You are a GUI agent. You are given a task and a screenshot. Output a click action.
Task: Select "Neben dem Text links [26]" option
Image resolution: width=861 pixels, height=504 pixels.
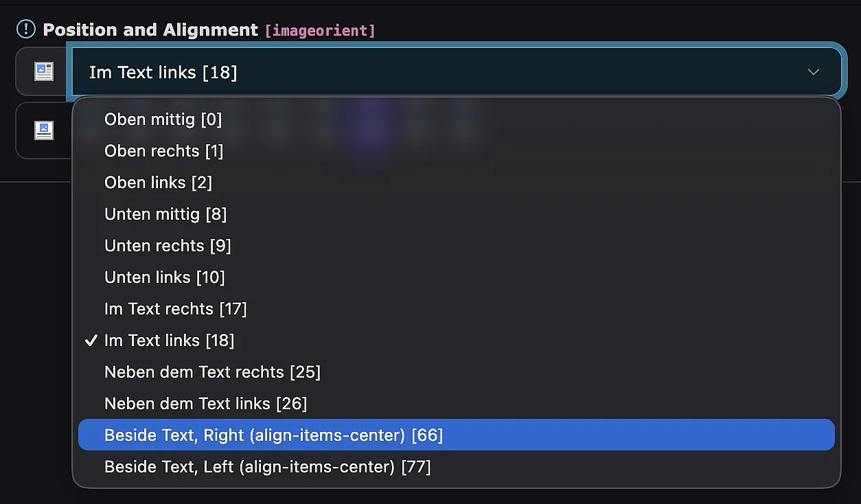coord(206,404)
